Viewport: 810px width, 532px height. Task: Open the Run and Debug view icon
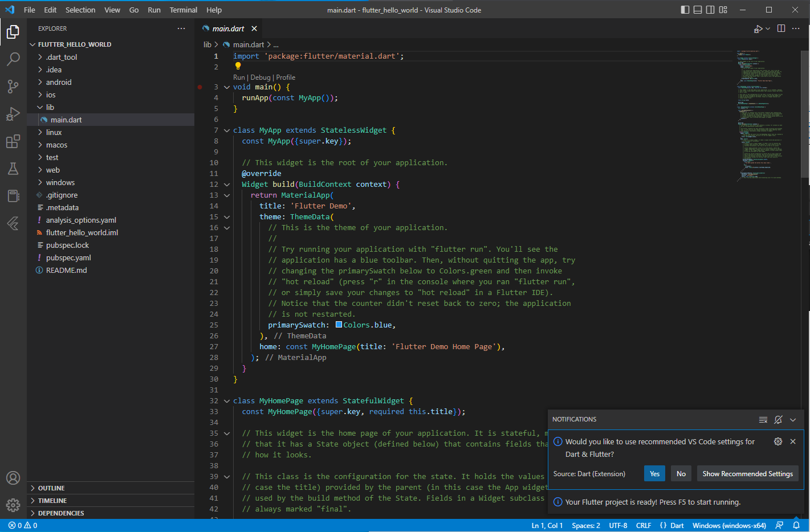pyautogui.click(x=13, y=114)
